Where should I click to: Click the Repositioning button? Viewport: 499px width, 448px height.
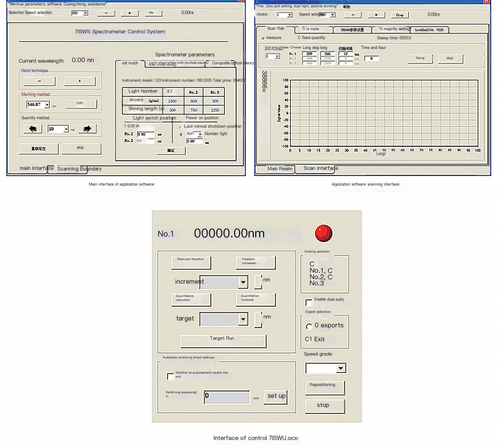pos(325,387)
